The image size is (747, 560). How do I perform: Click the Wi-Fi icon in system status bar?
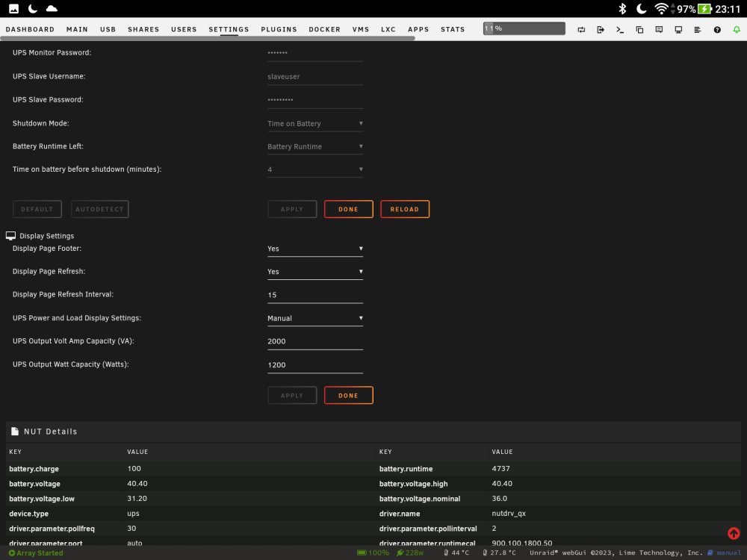661,8
